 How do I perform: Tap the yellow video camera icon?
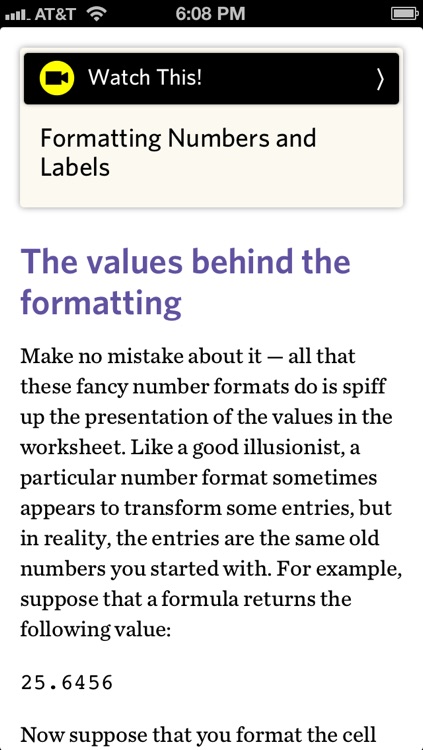pos(56,78)
